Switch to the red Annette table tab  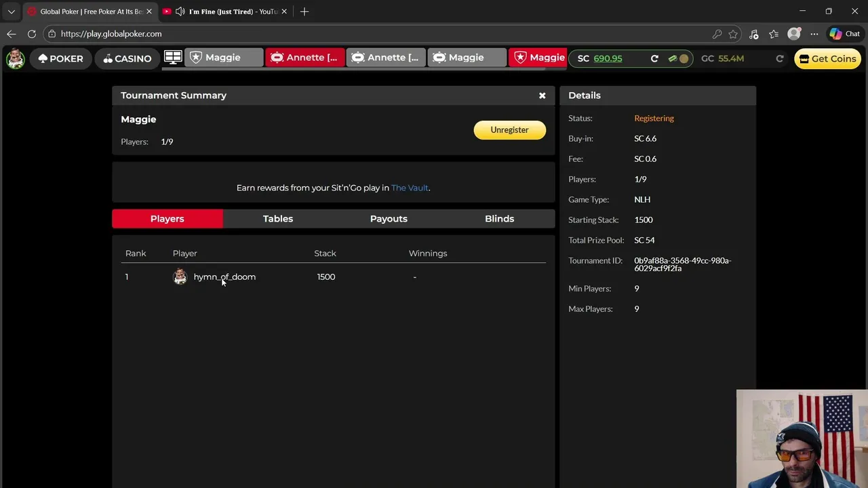tap(304, 58)
